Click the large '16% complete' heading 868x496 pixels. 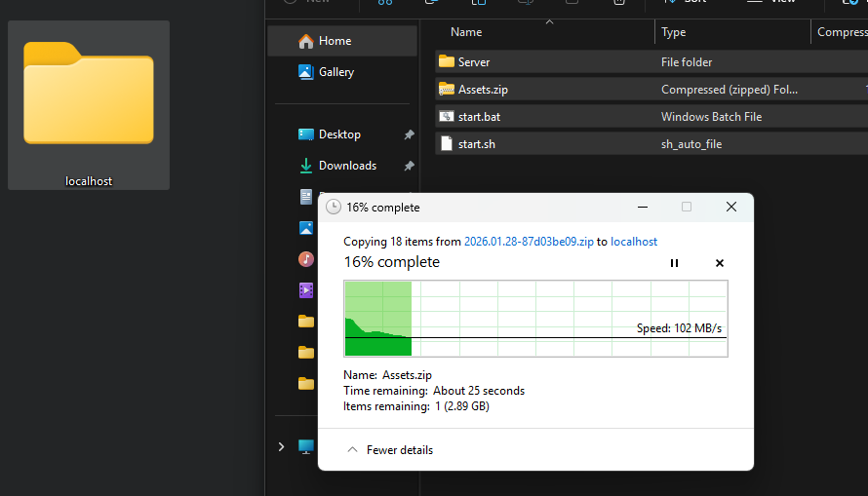coord(392,262)
